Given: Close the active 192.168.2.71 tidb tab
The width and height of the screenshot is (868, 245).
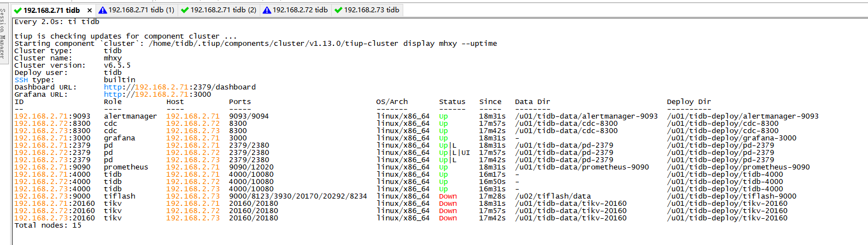Looking at the screenshot, I should 89,10.
